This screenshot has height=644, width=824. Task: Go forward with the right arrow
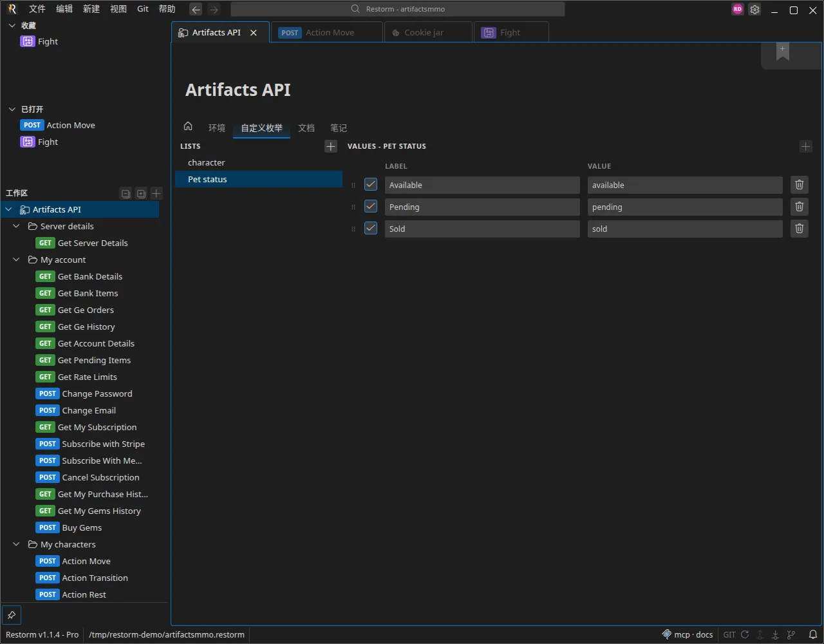click(214, 9)
